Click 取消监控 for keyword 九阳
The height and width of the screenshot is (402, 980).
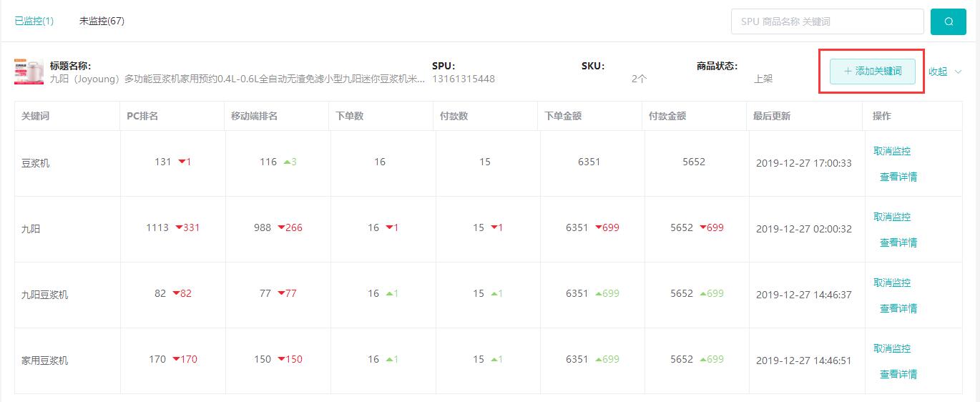coord(892,217)
